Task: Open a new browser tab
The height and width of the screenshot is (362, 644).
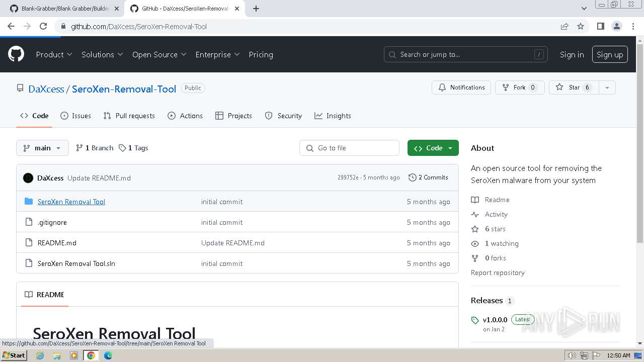Action: (x=256, y=9)
